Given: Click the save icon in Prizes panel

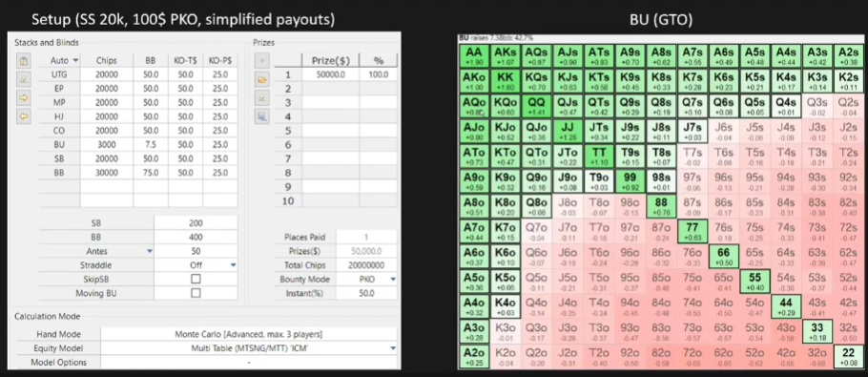Looking at the screenshot, I should tap(262, 116).
